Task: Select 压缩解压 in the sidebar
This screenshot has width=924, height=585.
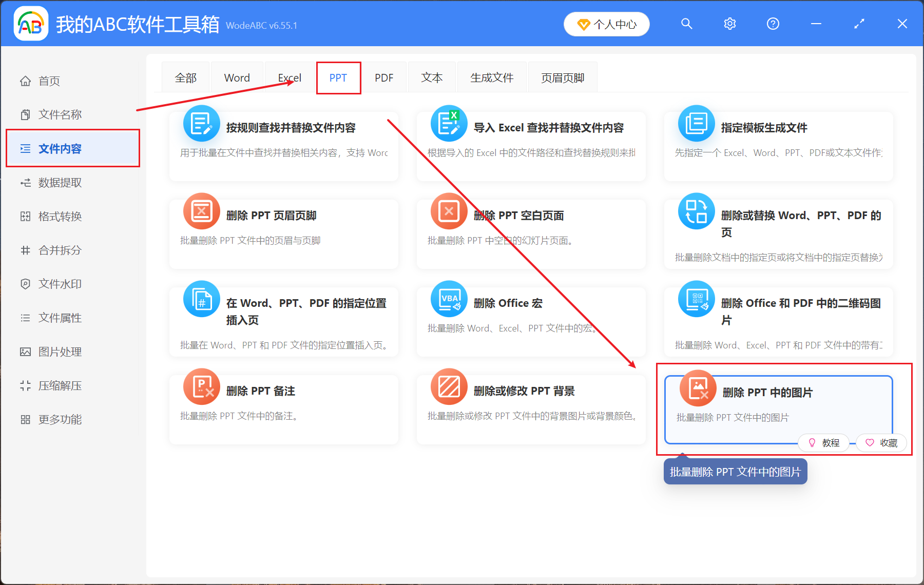Action: 59,385
